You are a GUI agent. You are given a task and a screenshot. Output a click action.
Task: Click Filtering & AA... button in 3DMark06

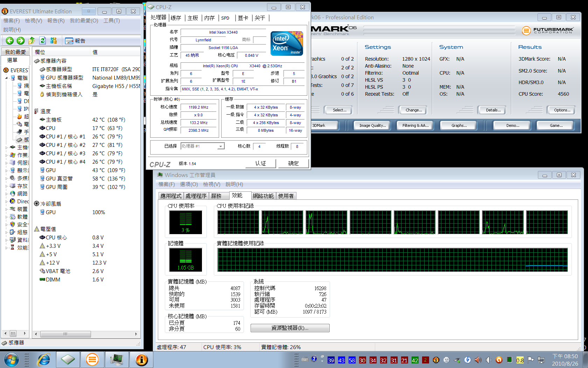pyautogui.click(x=415, y=125)
